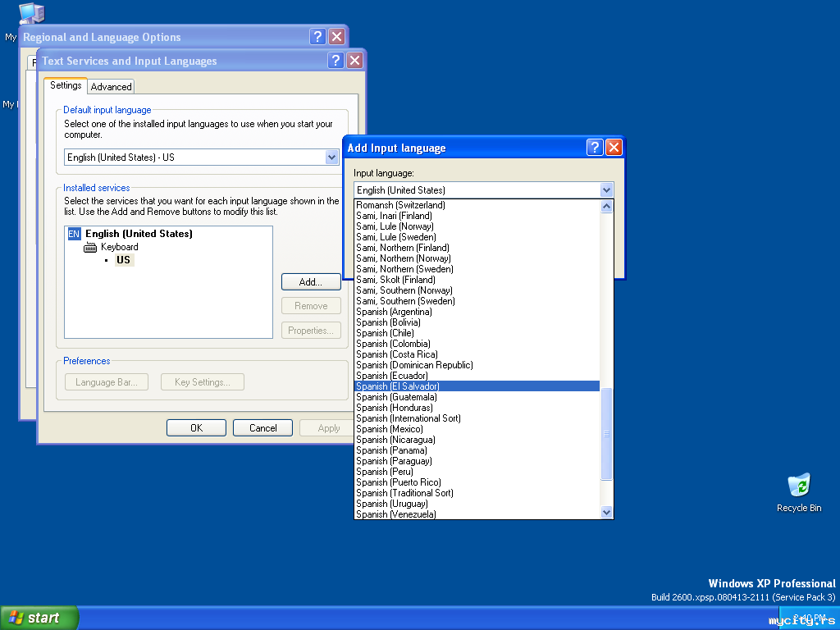Choose Sami, Northern (Finland)
The height and width of the screenshot is (630, 840).
point(477,248)
